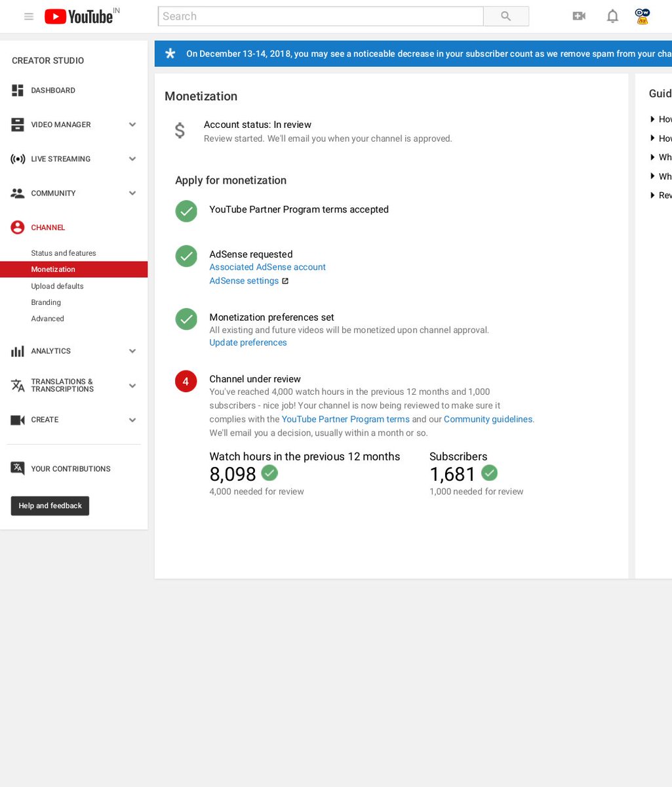
Task: Click the Live Streaming broadcast icon
Action: pos(18,159)
